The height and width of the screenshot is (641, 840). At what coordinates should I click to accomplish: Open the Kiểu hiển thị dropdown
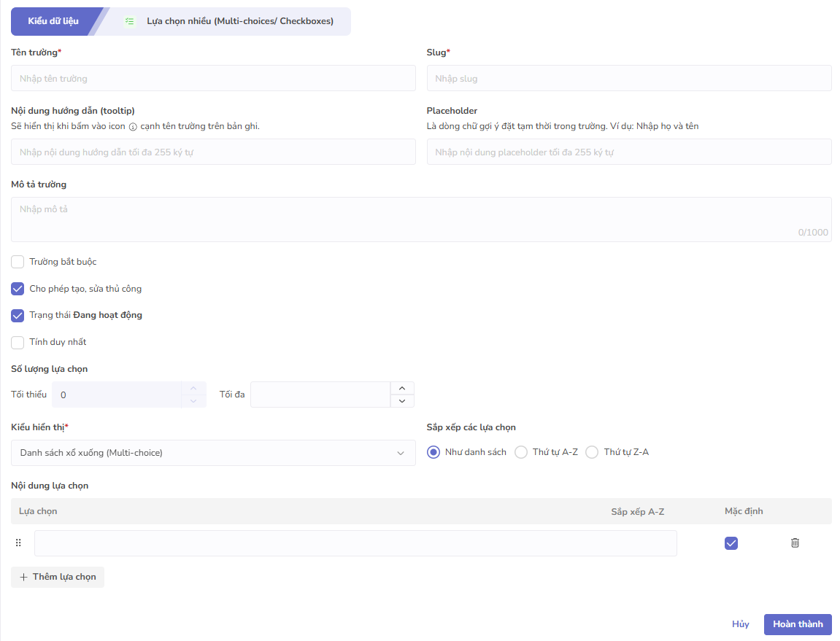coord(213,453)
